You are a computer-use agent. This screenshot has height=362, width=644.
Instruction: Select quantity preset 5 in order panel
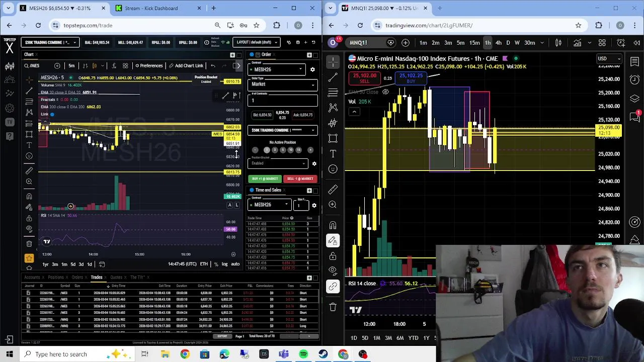[x=283, y=150]
